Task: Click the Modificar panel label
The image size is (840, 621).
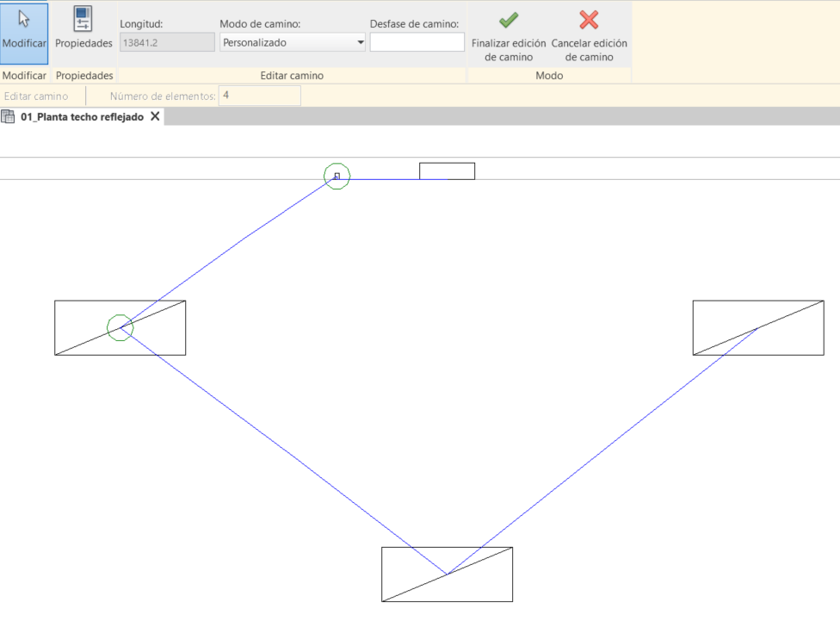Action: 24,76
